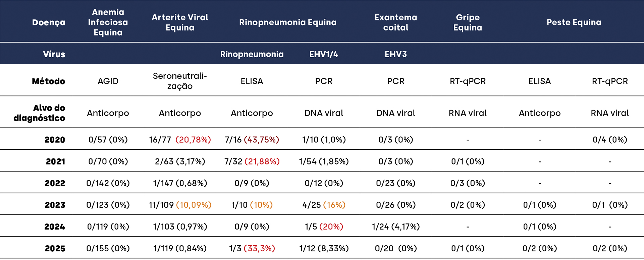644x260 pixels.
Task: Click the orange 10,09% value in 2023
Action: (194, 205)
